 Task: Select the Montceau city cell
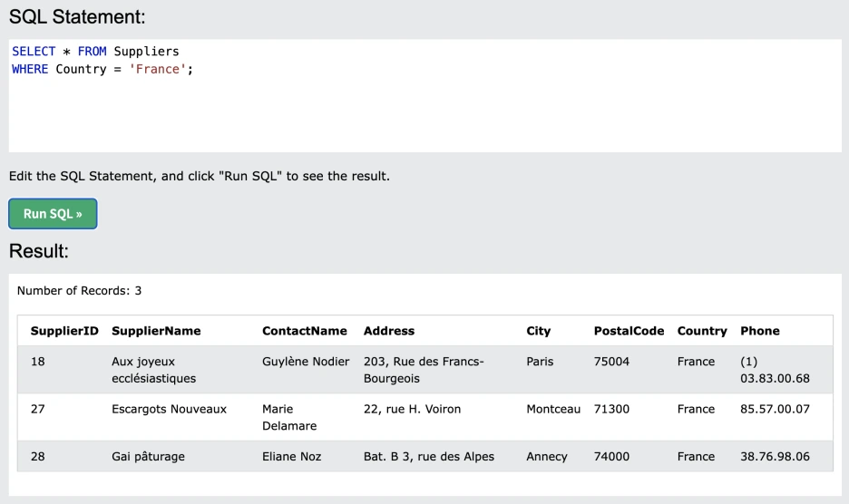553,409
